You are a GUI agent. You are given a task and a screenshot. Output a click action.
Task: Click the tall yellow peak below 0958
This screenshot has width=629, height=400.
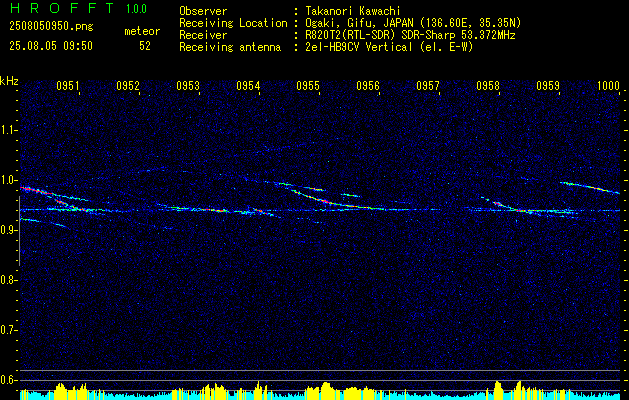498,390
